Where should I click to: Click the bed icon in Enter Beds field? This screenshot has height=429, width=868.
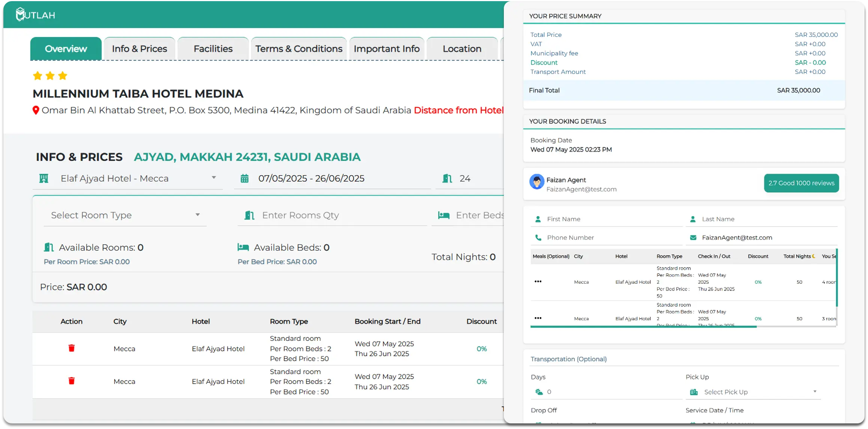pos(444,215)
